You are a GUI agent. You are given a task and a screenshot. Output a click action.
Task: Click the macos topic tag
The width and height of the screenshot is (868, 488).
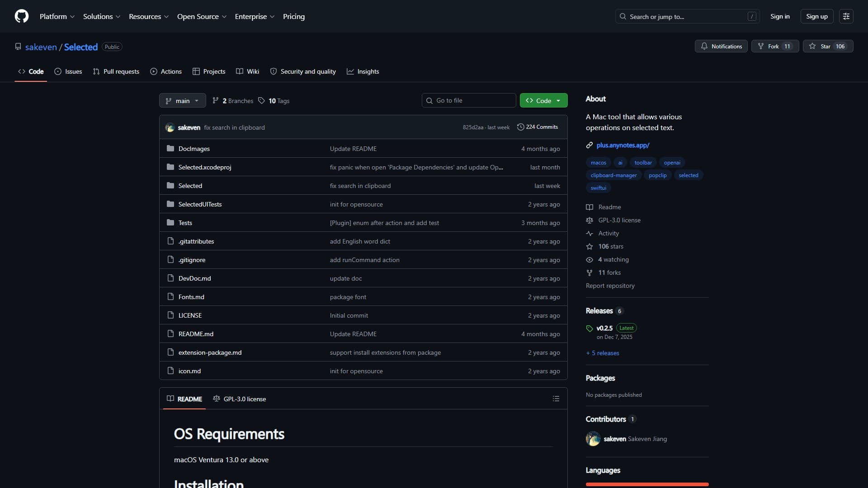[x=598, y=163]
